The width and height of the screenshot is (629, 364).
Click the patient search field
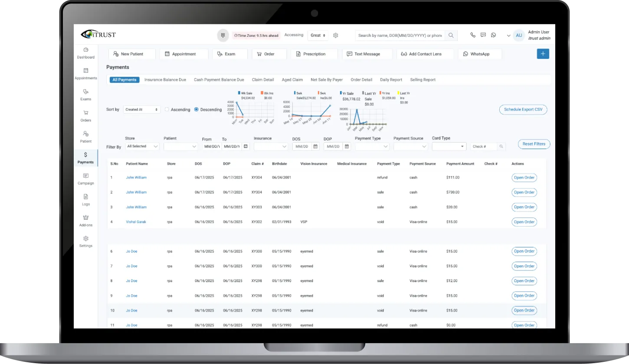tap(400, 36)
